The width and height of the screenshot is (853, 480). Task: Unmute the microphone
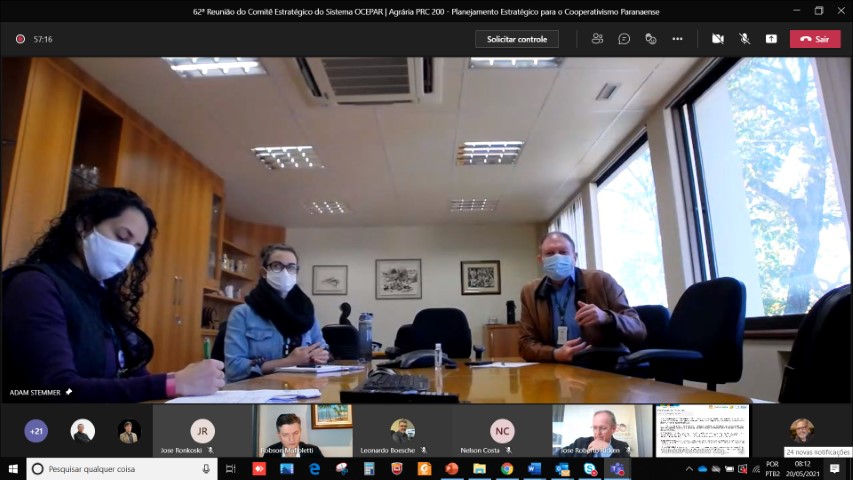tap(744, 39)
